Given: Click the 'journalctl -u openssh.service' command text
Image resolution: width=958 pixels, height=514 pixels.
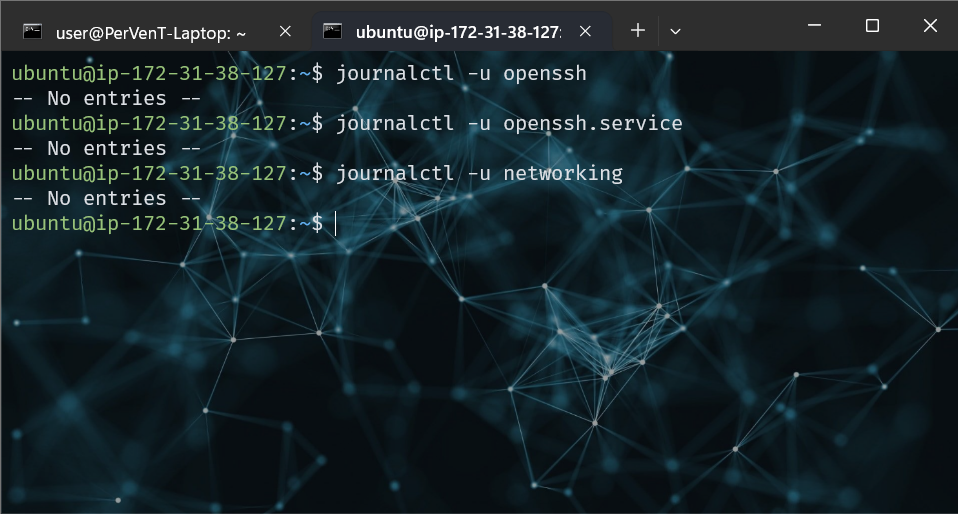Looking at the screenshot, I should 509,124.
